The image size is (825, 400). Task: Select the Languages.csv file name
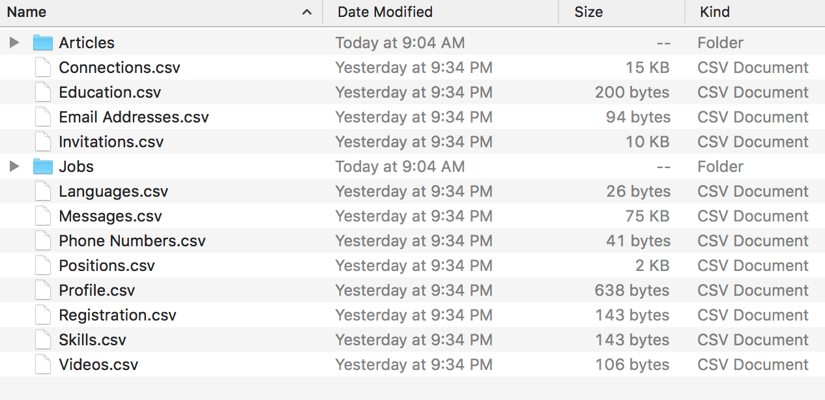114,191
